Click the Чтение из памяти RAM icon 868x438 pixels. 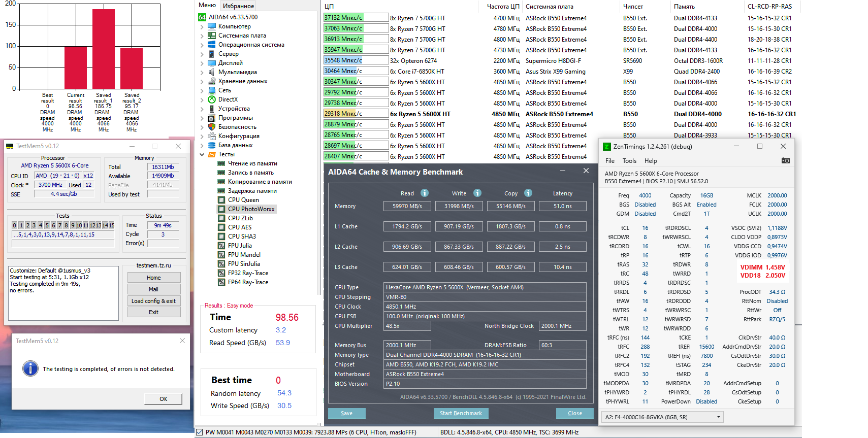[x=221, y=163]
